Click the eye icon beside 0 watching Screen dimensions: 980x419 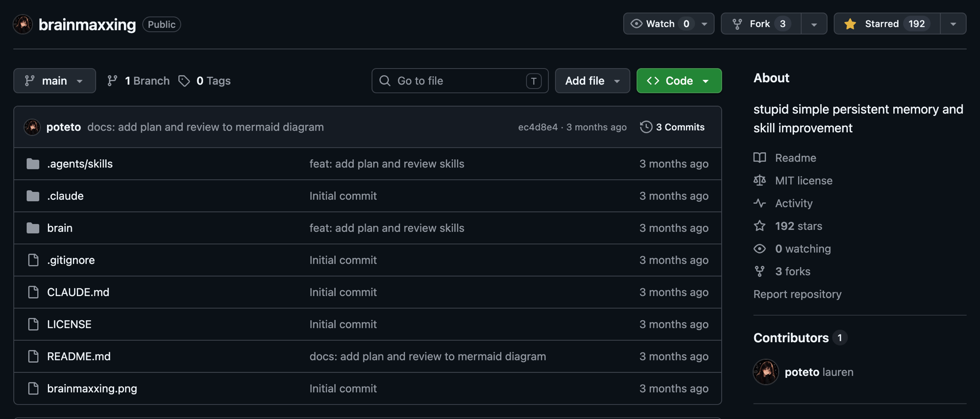pos(759,249)
